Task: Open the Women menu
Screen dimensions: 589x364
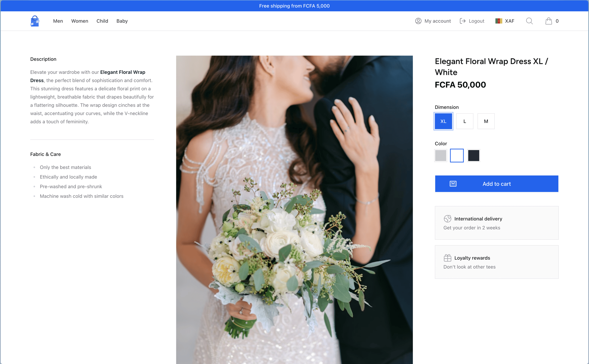Action: click(x=80, y=21)
